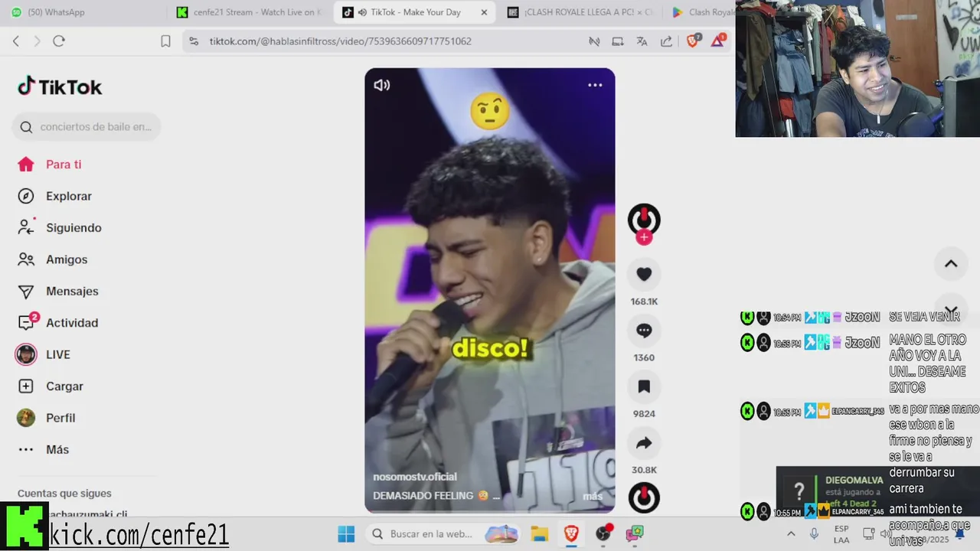Open the Windows Start menu
Image resolution: width=980 pixels, height=551 pixels.
click(346, 533)
